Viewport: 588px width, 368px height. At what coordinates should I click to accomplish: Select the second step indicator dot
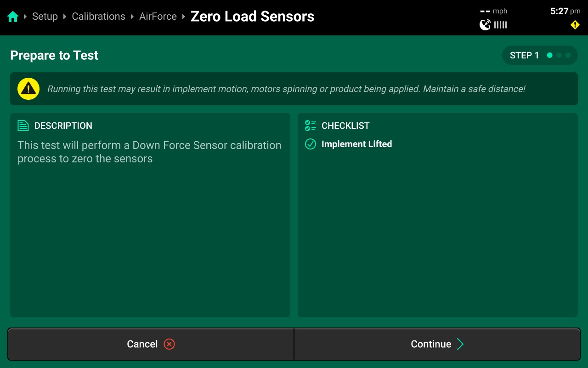pos(559,55)
